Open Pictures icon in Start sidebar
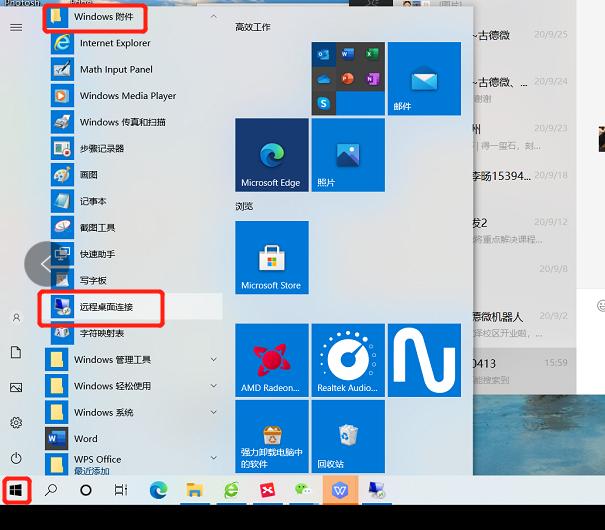 (x=16, y=387)
